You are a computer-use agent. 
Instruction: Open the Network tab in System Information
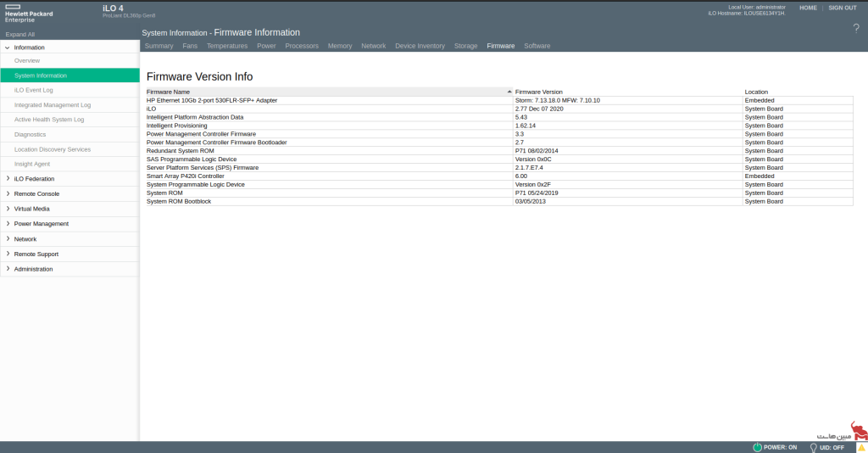click(x=374, y=46)
